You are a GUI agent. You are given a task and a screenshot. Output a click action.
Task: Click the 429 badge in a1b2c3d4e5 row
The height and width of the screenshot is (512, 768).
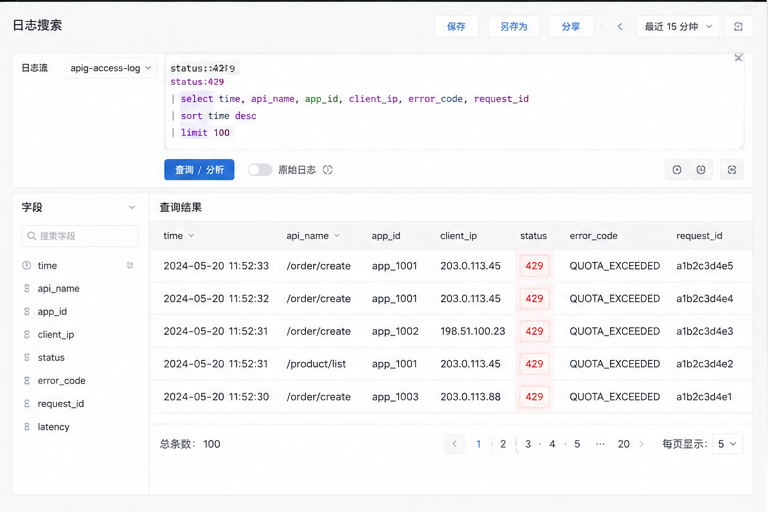(x=534, y=266)
